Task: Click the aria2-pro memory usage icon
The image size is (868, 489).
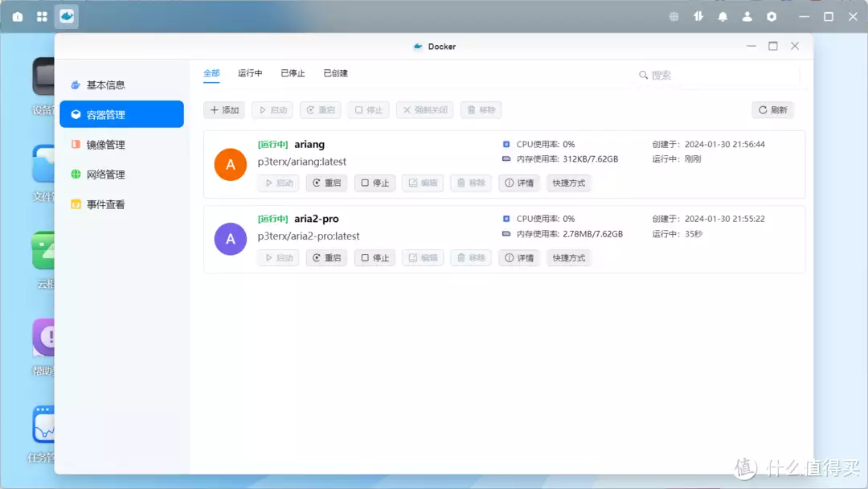Action: pyautogui.click(x=506, y=234)
